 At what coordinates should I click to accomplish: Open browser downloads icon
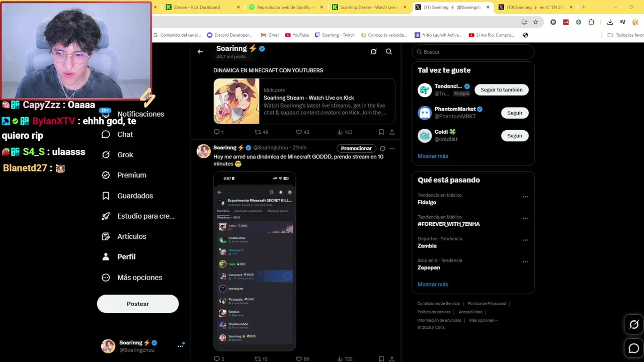610,22
